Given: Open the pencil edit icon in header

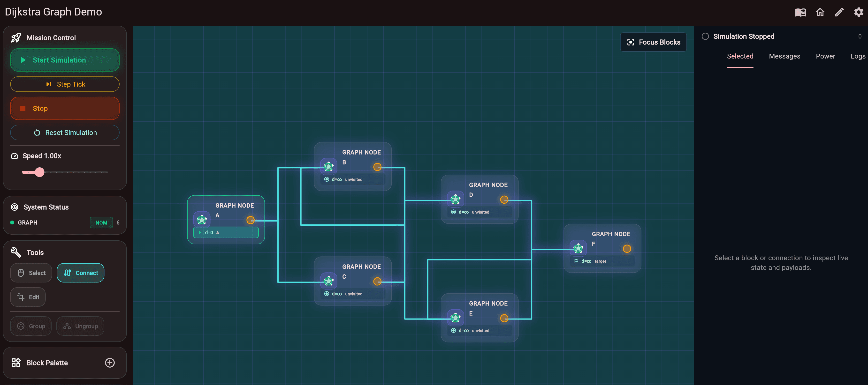Looking at the screenshot, I should click(839, 12).
